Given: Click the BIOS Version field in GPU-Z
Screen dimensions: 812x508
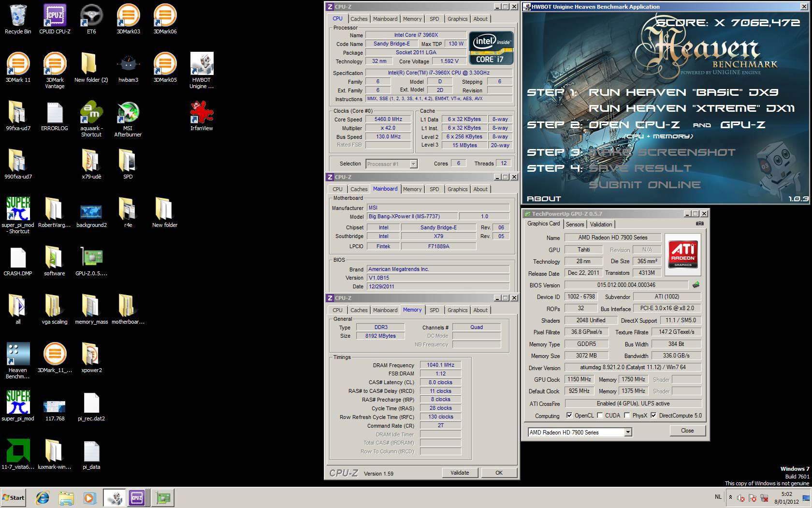Looking at the screenshot, I should pyautogui.click(x=626, y=285).
